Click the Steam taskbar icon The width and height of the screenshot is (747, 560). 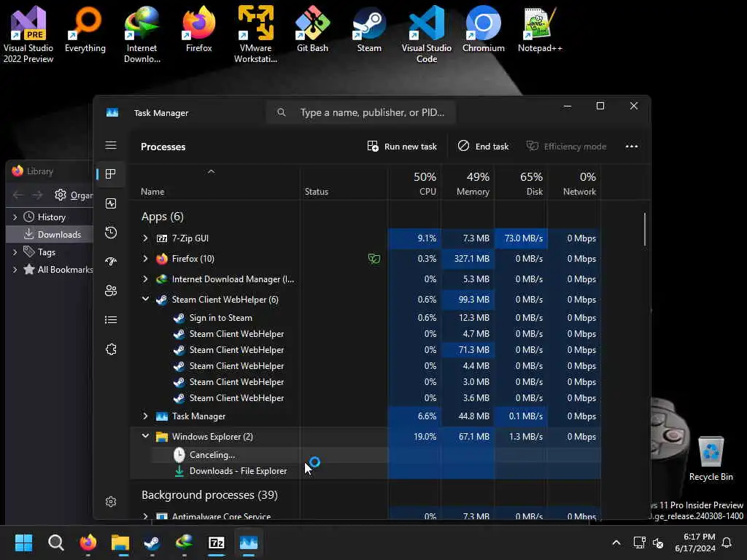click(x=152, y=542)
